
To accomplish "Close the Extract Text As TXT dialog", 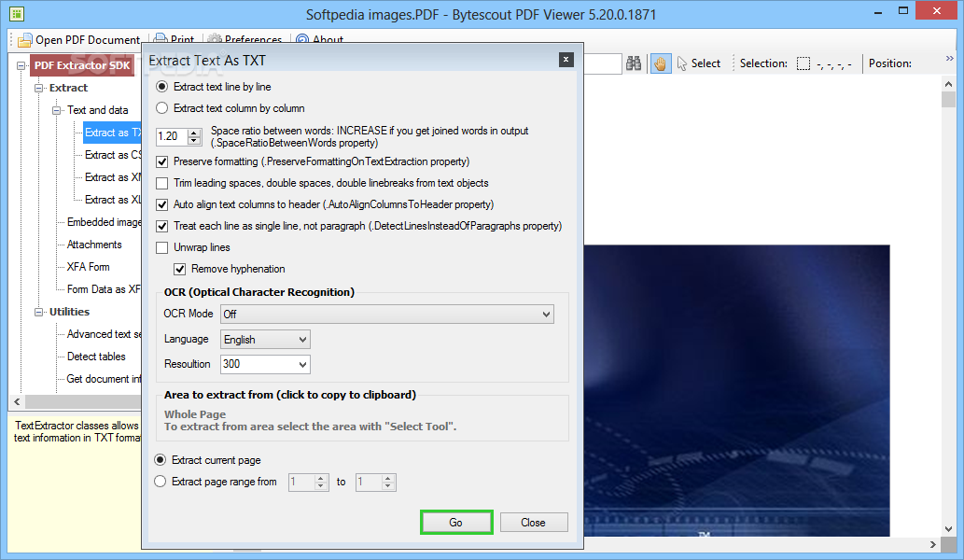I will point(566,60).
